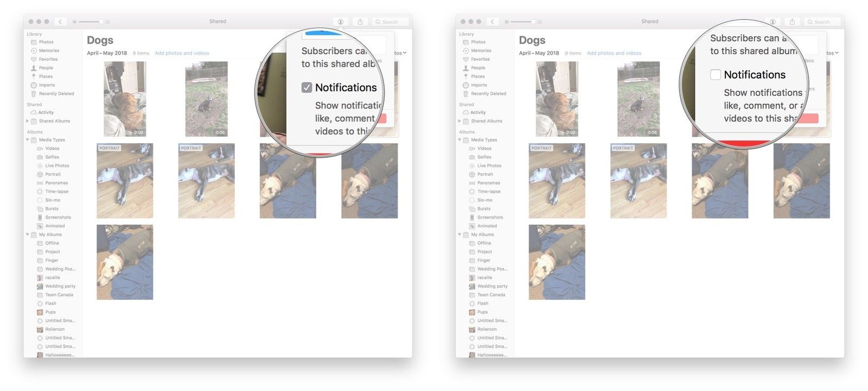The image size is (868, 391).
Task: Check the unchecked Notifications checkbox
Action: click(716, 75)
